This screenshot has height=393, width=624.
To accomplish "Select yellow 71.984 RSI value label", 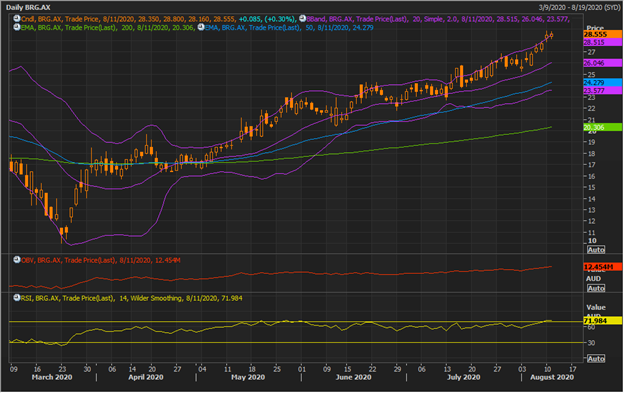I will 603,321.
